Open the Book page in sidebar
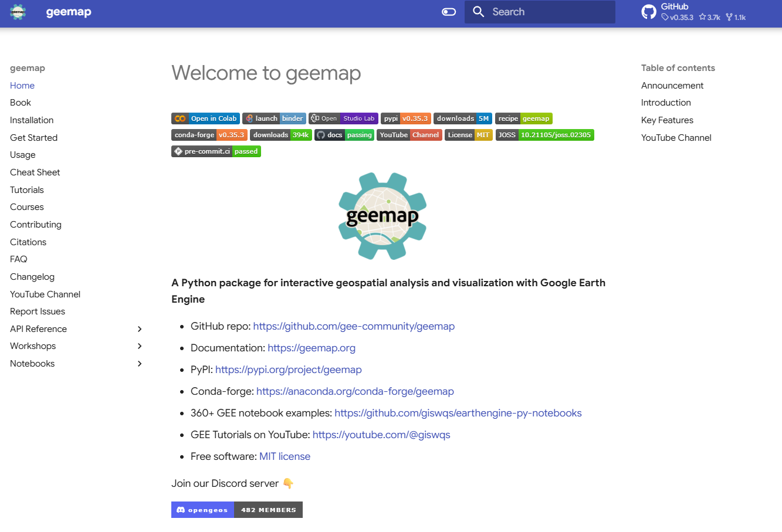The width and height of the screenshot is (782, 532). point(21,103)
